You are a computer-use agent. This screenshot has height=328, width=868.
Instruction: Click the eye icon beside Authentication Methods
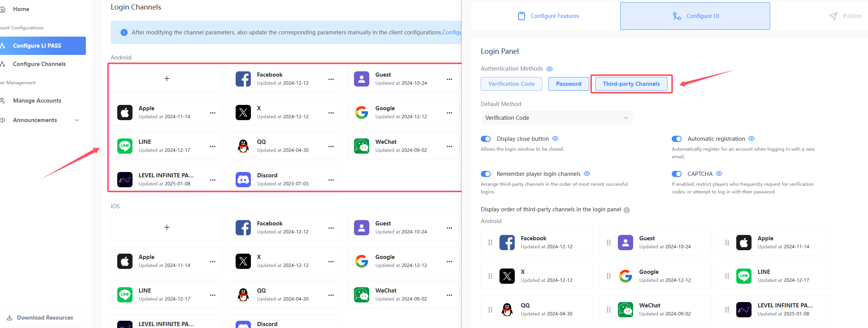[550, 69]
